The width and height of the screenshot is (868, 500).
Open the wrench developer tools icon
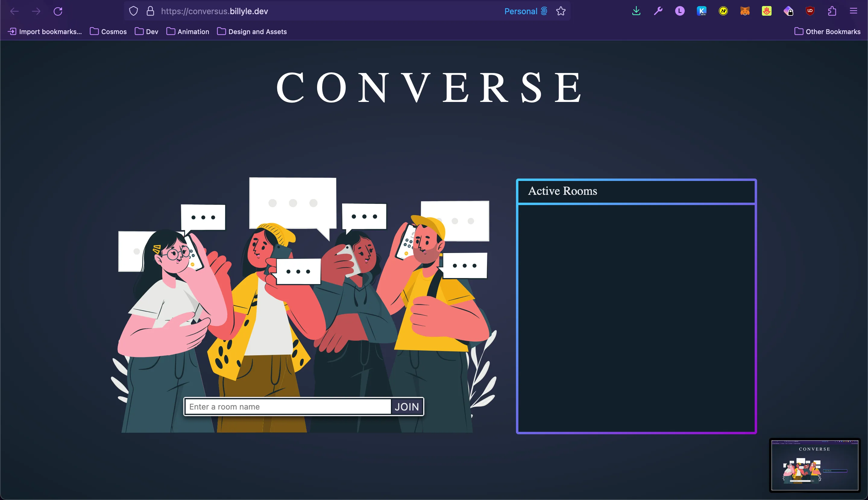658,11
